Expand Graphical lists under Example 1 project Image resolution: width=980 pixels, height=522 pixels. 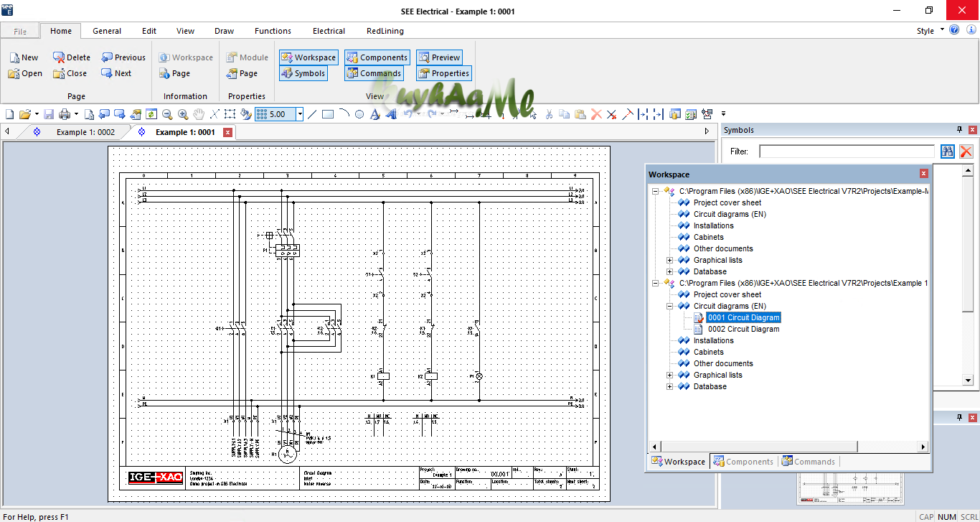[x=669, y=375]
